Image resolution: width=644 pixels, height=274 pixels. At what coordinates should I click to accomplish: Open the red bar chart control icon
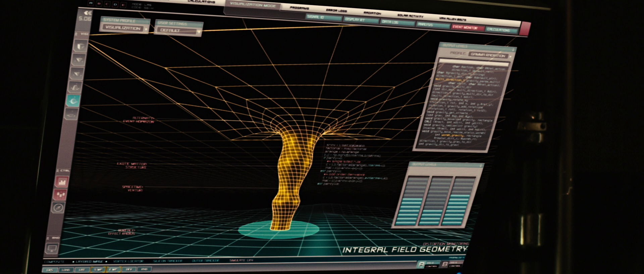[62, 182]
